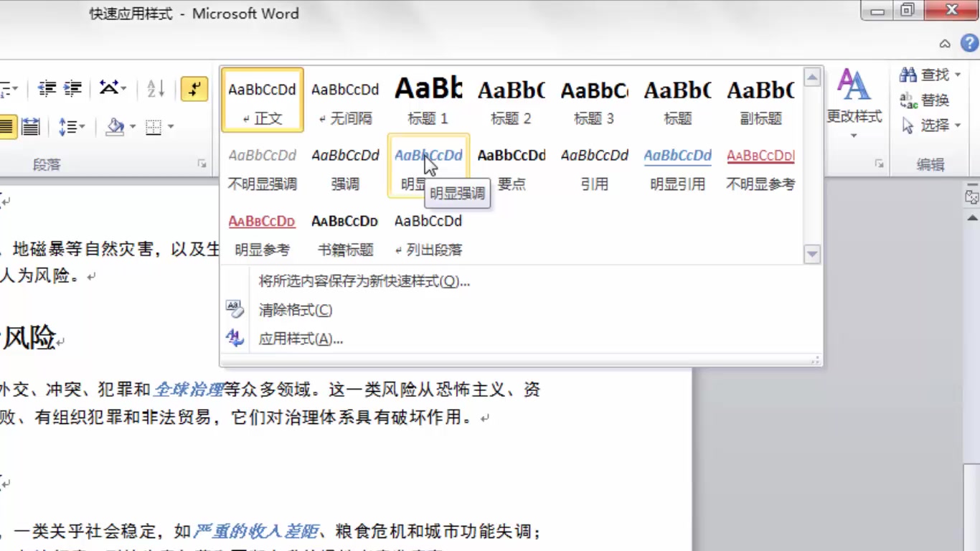
Task: Apply the 明显引用 style
Action: (677, 166)
